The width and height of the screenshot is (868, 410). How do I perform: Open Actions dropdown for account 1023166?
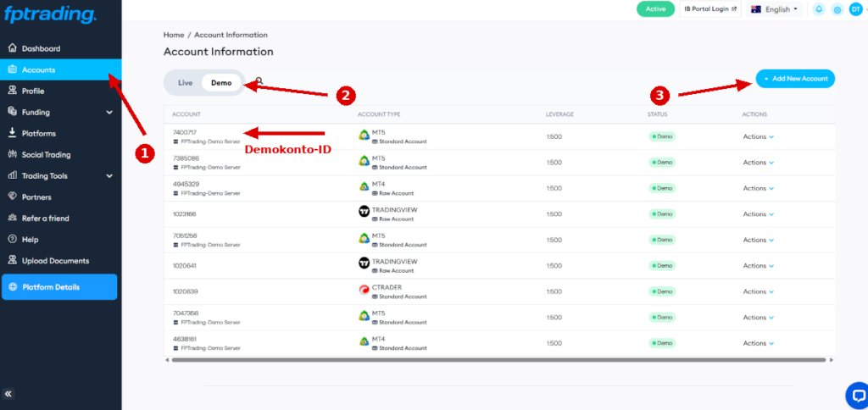tap(758, 214)
